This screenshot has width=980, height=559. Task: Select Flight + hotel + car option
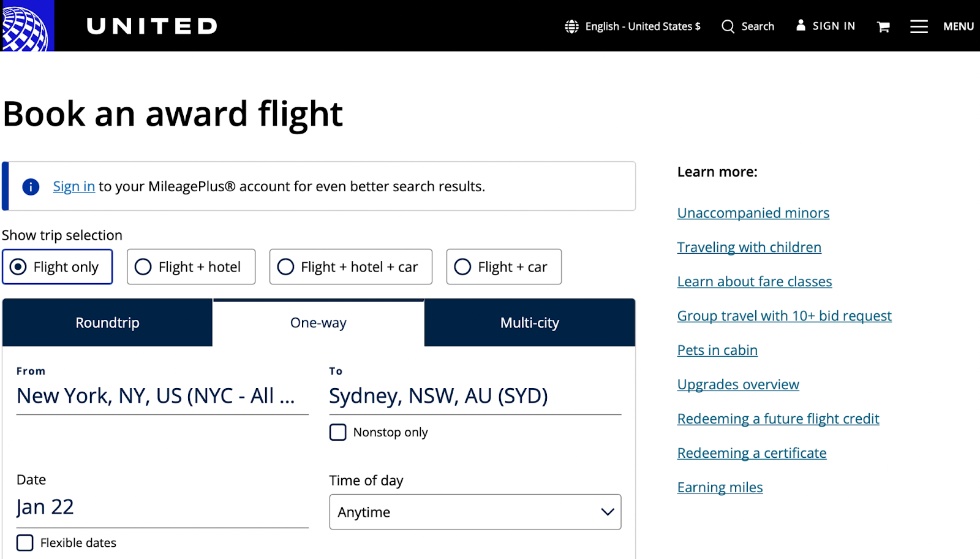[286, 267]
